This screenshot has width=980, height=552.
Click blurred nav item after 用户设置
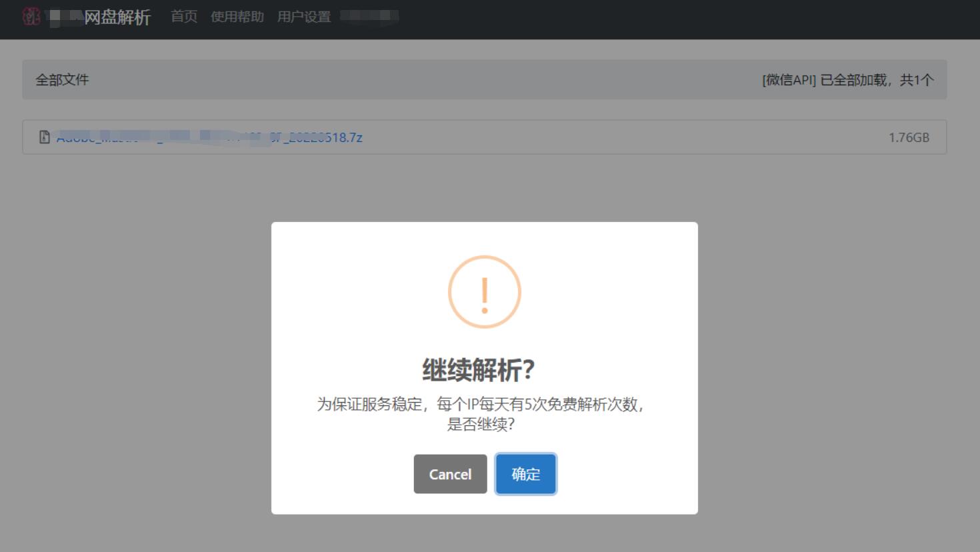[x=369, y=16]
